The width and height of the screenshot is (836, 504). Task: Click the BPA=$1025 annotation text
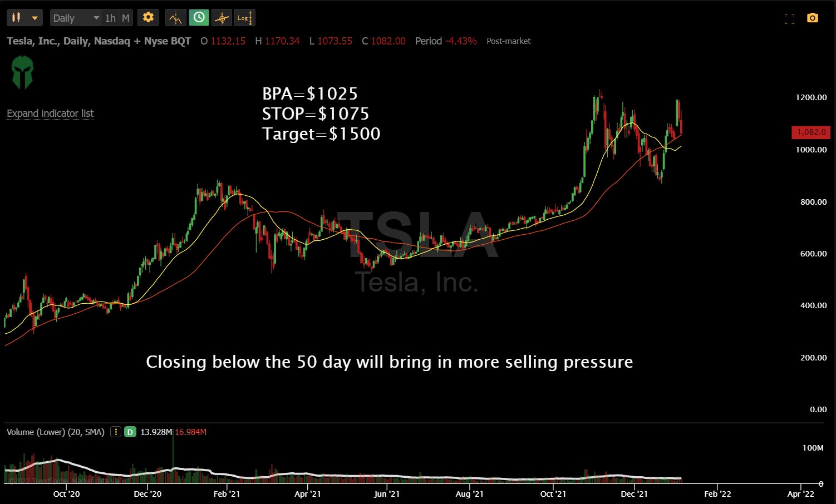tap(310, 93)
